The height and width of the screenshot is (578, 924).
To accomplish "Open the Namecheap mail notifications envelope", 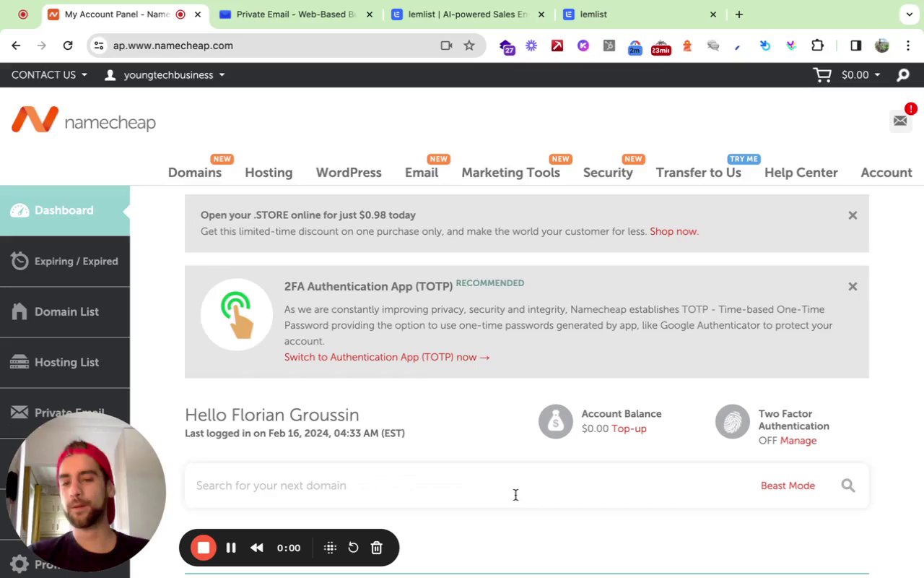I will (900, 121).
